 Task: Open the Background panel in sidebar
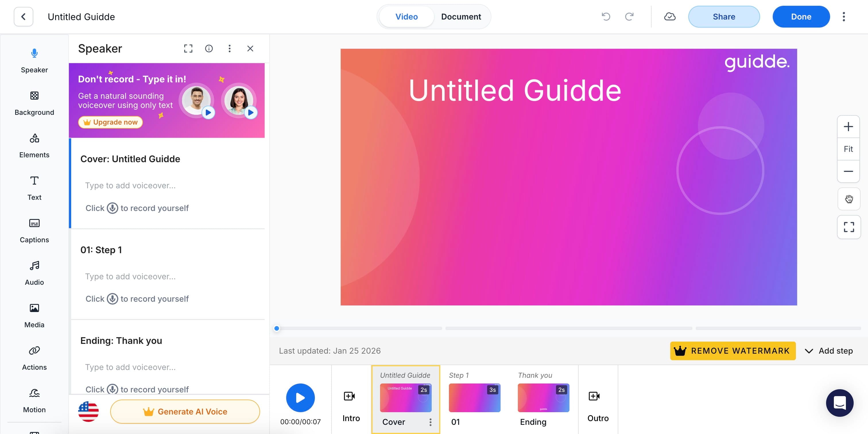click(34, 103)
